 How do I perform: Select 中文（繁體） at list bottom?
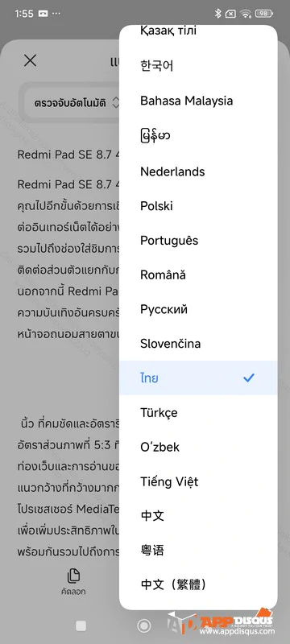click(198, 584)
